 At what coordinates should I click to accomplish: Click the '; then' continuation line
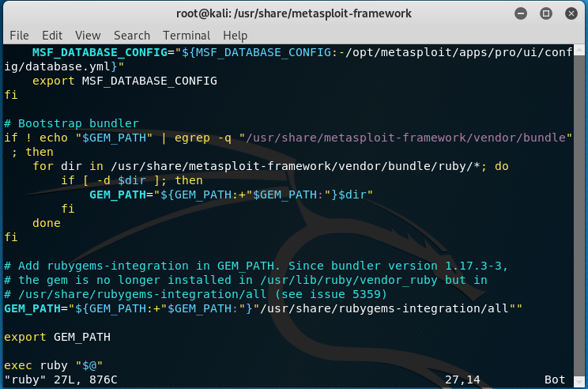point(32,152)
